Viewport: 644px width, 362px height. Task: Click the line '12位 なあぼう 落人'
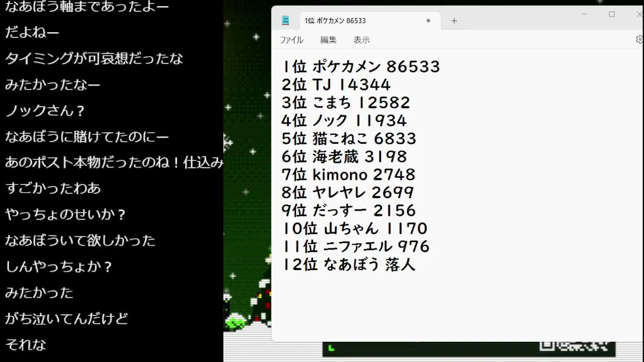click(349, 264)
